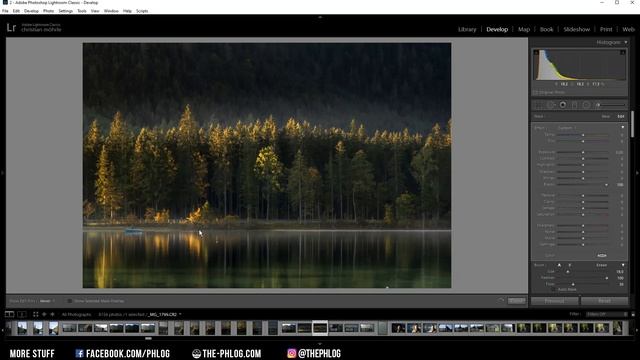This screenshot has width=640, height=360.
Task: Switch brush to Erase mode
Action: pos(602,265)
